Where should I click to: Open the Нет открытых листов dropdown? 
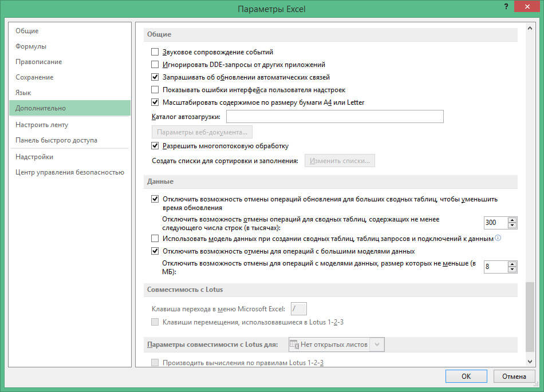pyautogui.click(x=377, y=345)
